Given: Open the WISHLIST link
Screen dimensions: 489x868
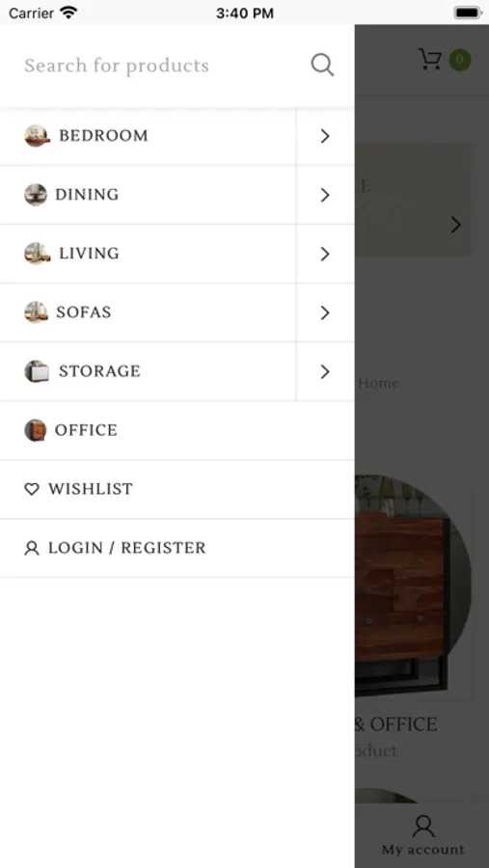Looking at the screenshot, I should tap(177, 489).
